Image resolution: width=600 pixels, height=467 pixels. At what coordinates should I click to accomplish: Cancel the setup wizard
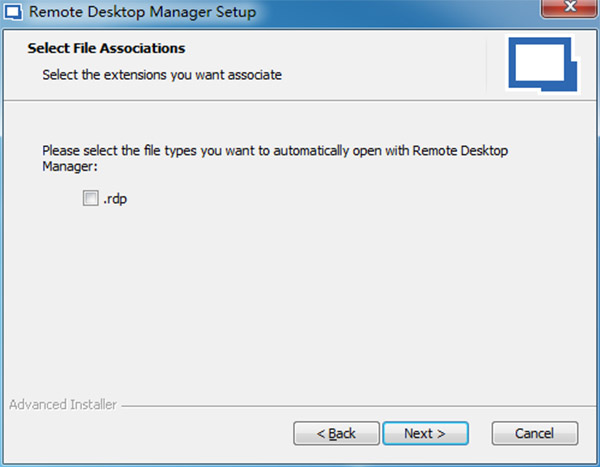click(535, 433)
